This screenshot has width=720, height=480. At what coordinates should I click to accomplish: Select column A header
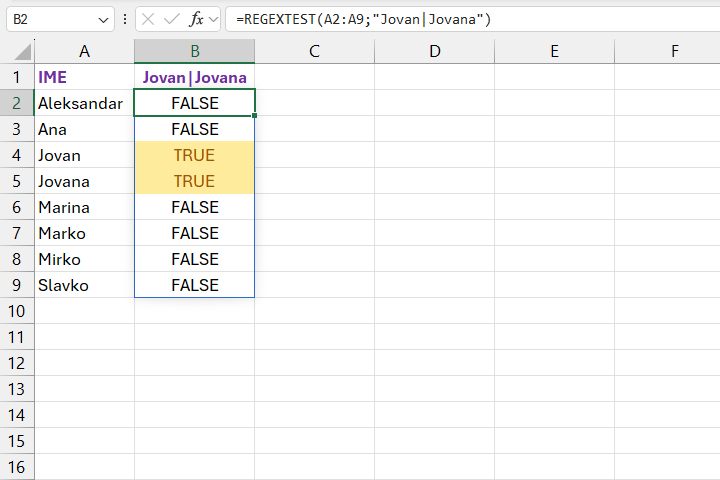click(84, 51)
